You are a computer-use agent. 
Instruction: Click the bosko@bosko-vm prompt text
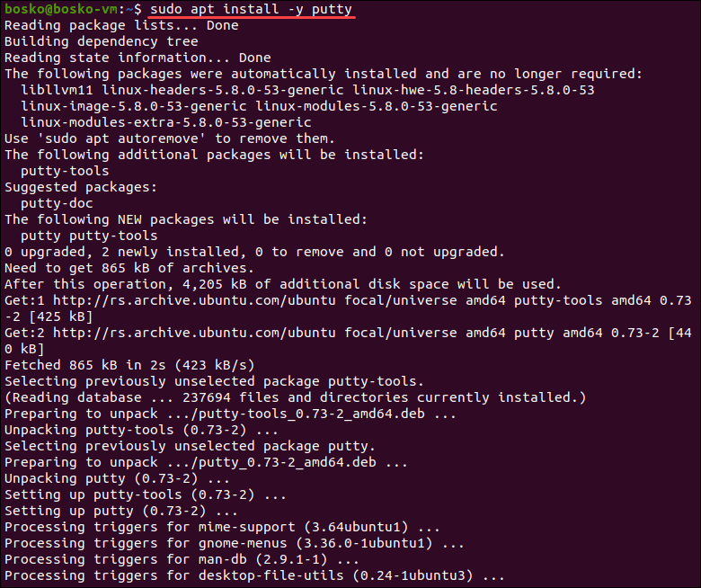(61, 9)
